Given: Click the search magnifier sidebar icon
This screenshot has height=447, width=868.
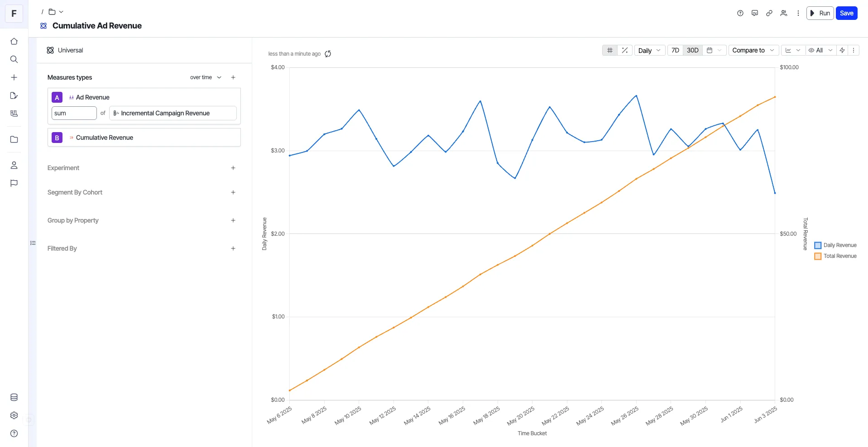Looking at the screenshot, I should 14,59.
